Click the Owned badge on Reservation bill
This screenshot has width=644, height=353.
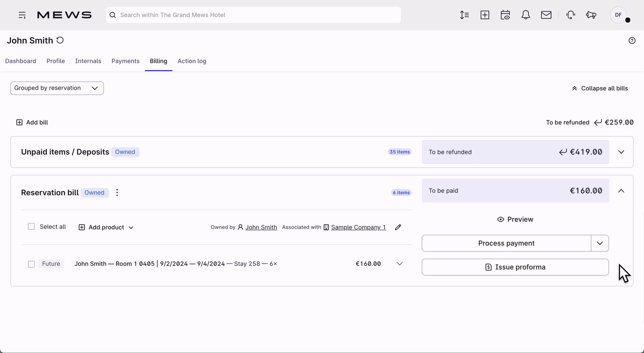95,193
